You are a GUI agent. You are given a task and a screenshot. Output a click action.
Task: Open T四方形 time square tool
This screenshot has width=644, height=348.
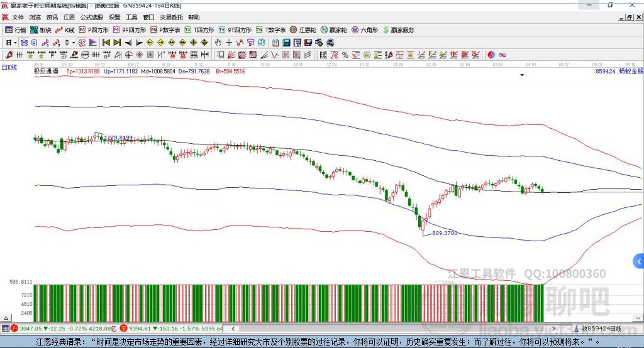click(x=199, y=30)
